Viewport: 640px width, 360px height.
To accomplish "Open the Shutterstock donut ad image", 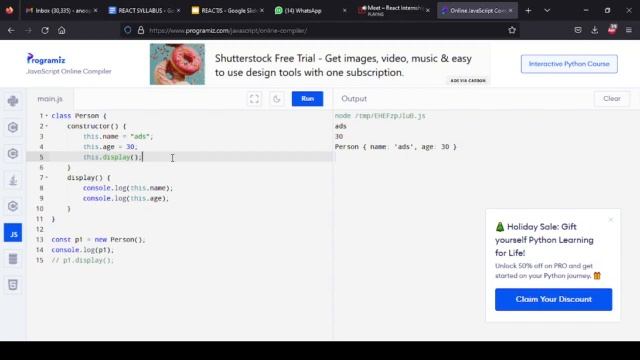I will point(177,64).
